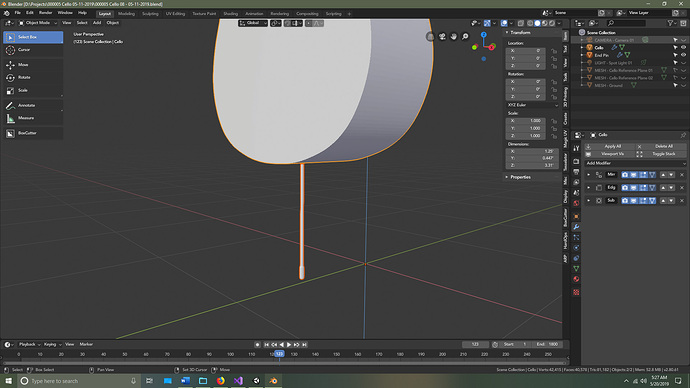The width and height of the screenshot is (690, 388).
Task: Hide the Cello object in outliner
Action: pos(683,48)
